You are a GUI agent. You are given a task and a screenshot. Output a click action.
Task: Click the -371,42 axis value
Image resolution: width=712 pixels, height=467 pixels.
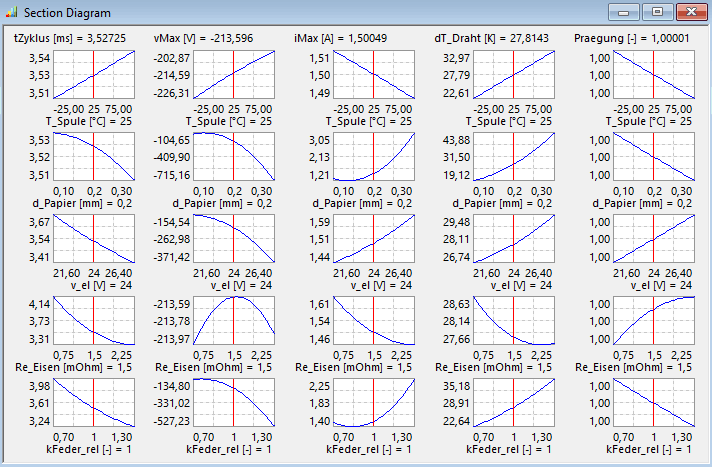click(172, 257)
